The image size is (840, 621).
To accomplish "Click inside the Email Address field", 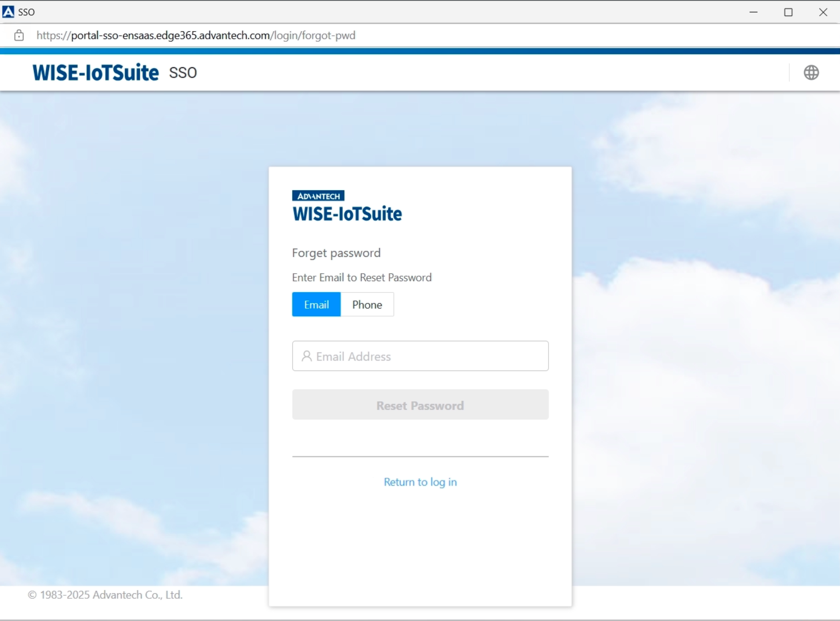I will point(420,356).
